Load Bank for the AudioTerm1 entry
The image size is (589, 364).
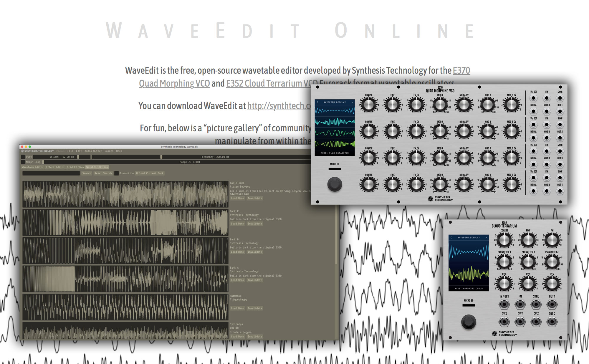click(x=237, y=198)
